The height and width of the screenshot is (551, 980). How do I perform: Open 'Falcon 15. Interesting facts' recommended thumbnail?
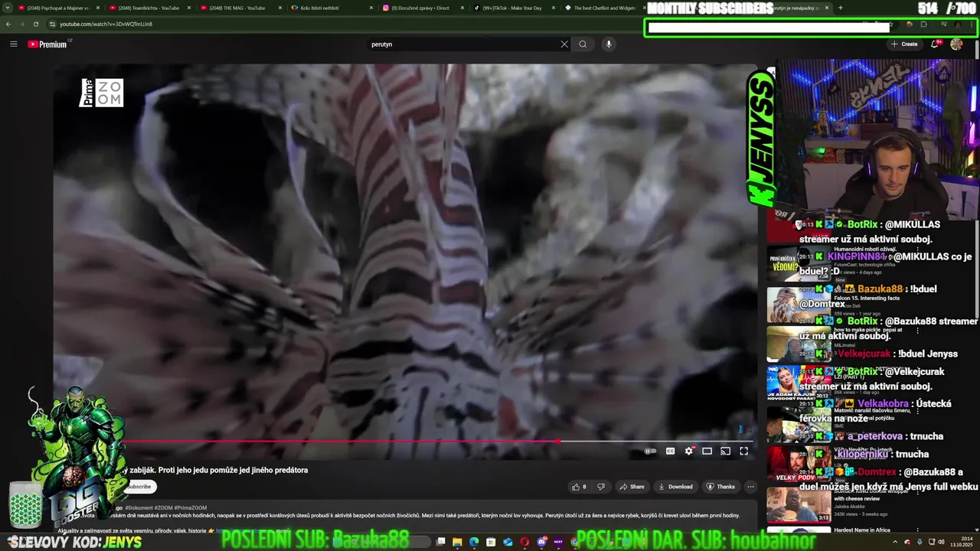[x=799, y=305]
